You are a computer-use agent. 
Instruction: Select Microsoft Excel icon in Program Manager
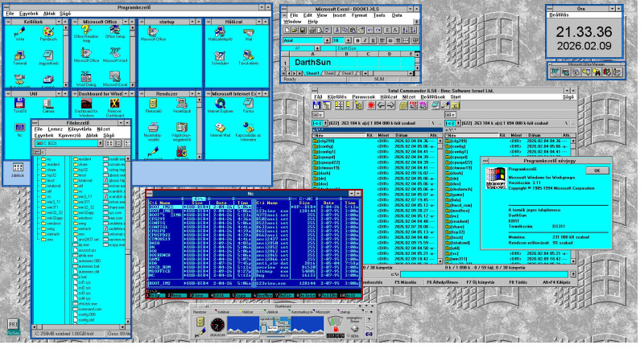pos(115,79)
